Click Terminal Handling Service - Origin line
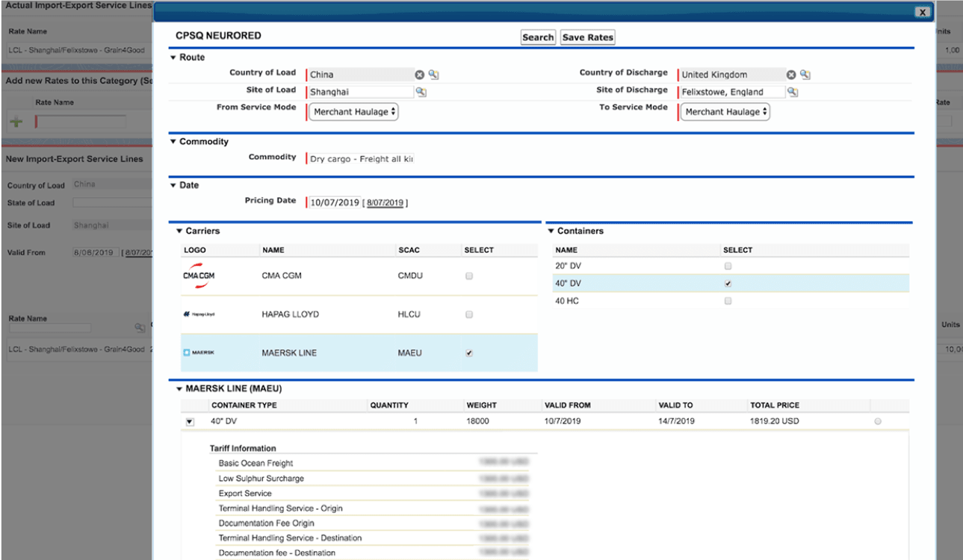This screenshot has width=963, height=560. coord(374,508)
